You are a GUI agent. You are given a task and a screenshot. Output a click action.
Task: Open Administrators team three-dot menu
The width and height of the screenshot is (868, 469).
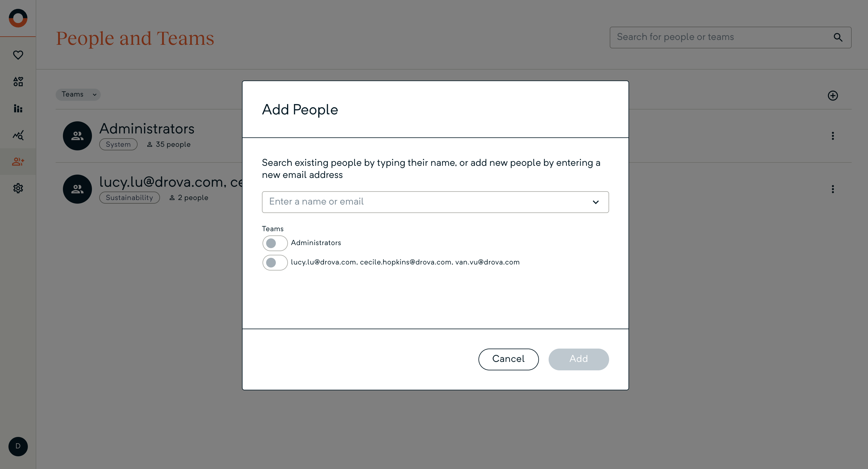point(833,136)
